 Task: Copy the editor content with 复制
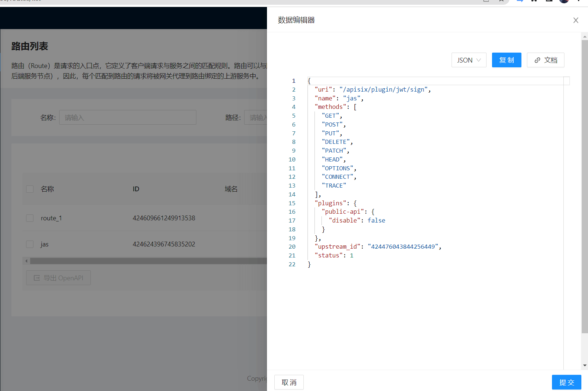507,60
